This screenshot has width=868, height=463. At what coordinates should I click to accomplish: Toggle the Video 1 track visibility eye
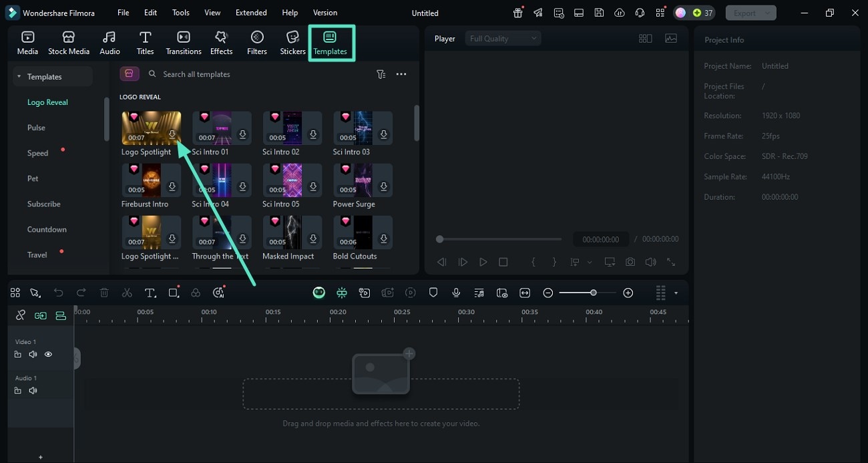(x=48, y=355)
